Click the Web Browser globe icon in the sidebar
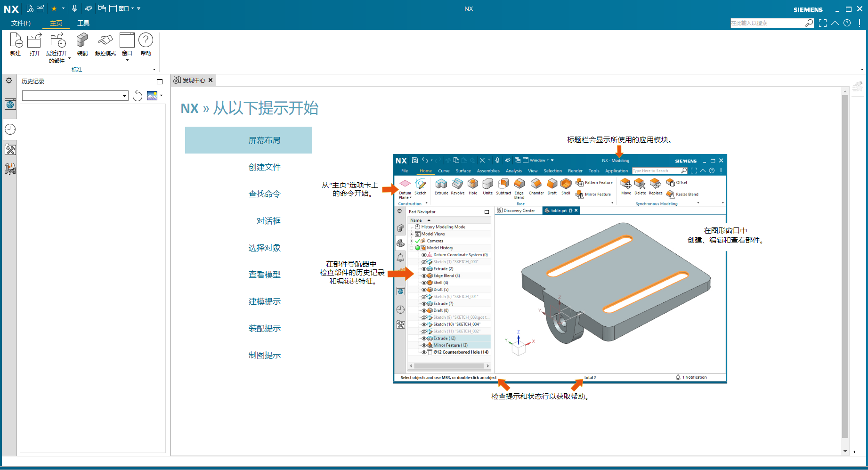868x470 pixels. pos(10,105)
